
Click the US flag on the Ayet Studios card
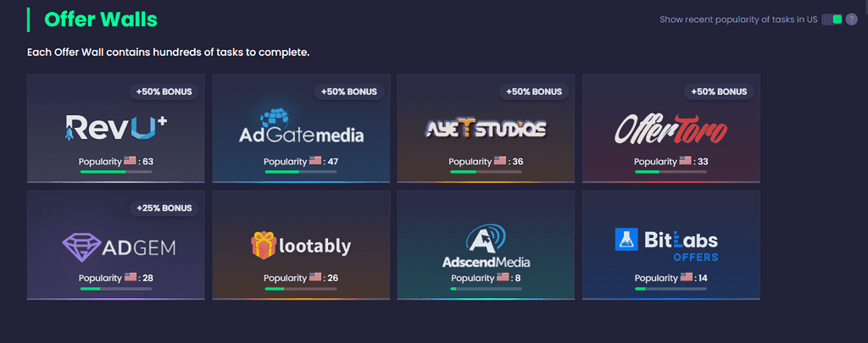click(500, 161)
